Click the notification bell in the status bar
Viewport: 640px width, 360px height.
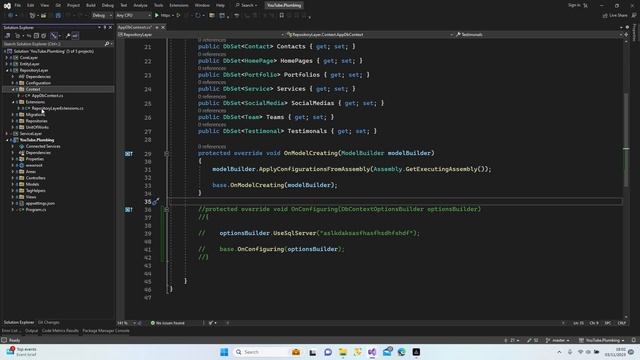[x=633, y=340]
